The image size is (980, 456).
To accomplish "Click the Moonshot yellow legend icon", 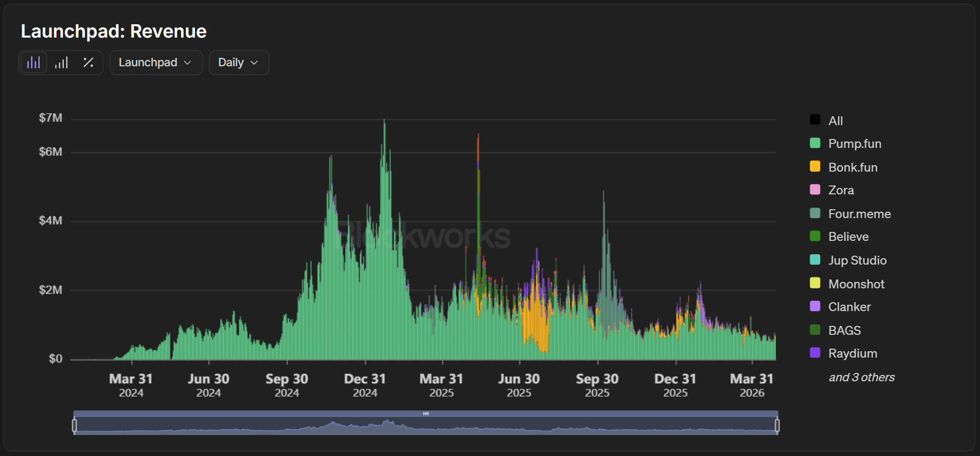I will tap(815, 283).
